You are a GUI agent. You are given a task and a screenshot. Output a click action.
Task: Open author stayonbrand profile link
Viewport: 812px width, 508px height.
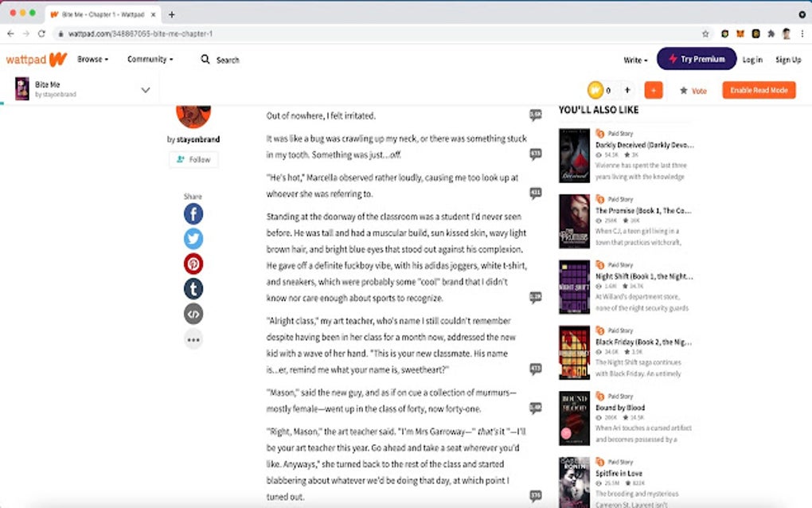pos(197,139)
